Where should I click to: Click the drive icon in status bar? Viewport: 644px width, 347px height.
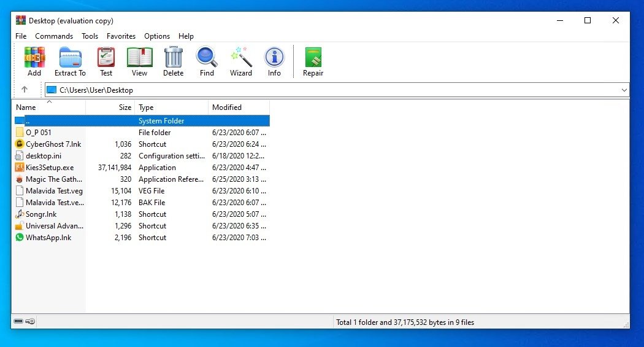pos(18,321)
